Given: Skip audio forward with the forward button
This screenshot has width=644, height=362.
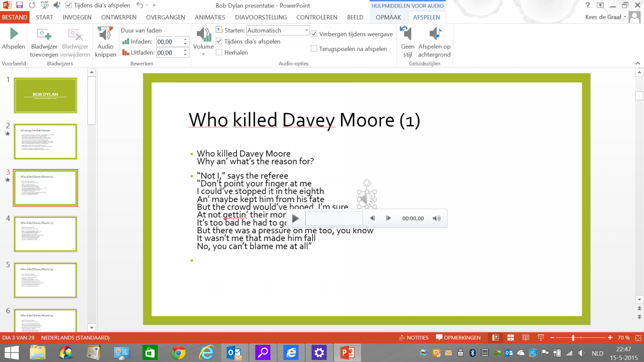Looking at the screenshot, I should (389, 218).
